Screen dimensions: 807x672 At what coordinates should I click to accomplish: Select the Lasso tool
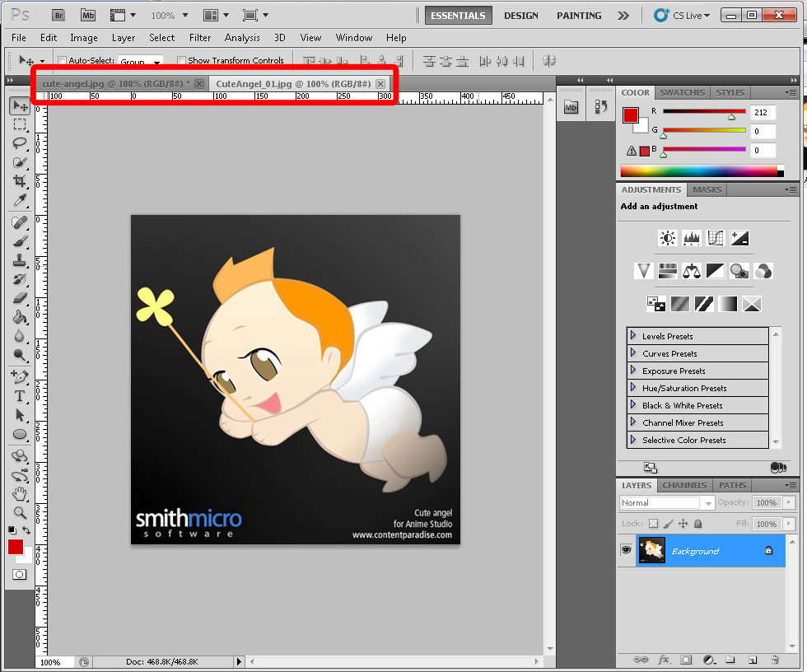pyautogui.click(x=20, y=143)
